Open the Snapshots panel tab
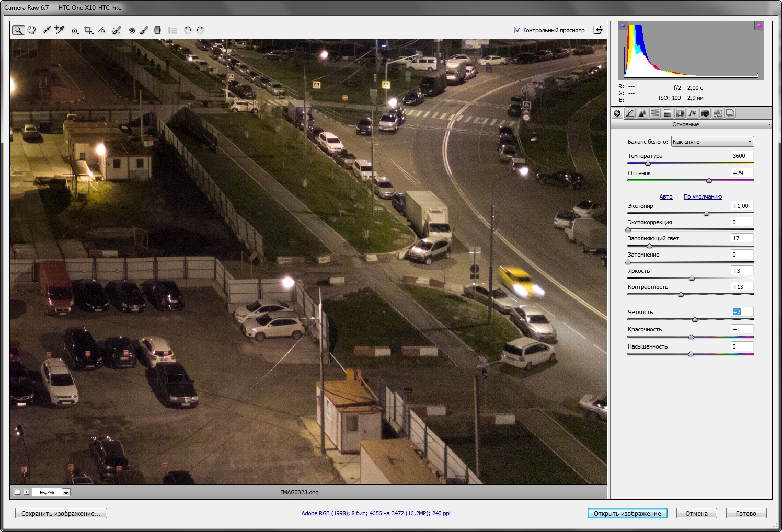Image resolution: width=782 pixels, height=532 pixels. pyautogui.click(x=730, y=113)
